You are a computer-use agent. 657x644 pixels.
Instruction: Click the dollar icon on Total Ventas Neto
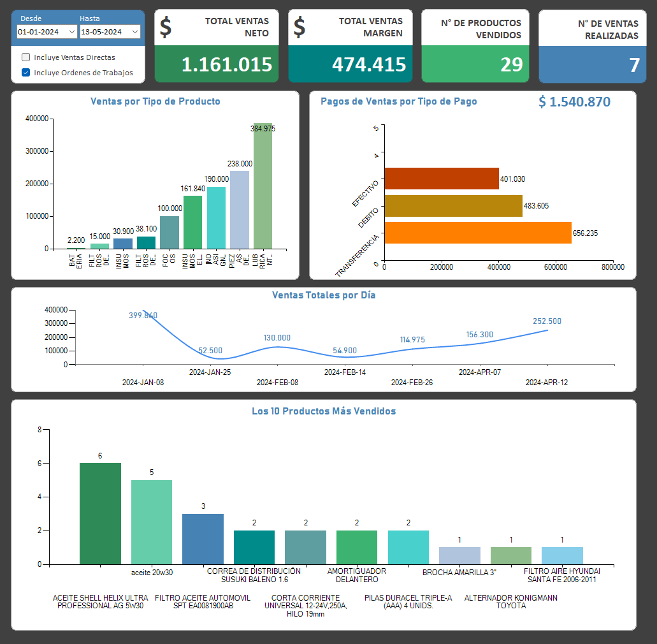(x=166, y=27)
